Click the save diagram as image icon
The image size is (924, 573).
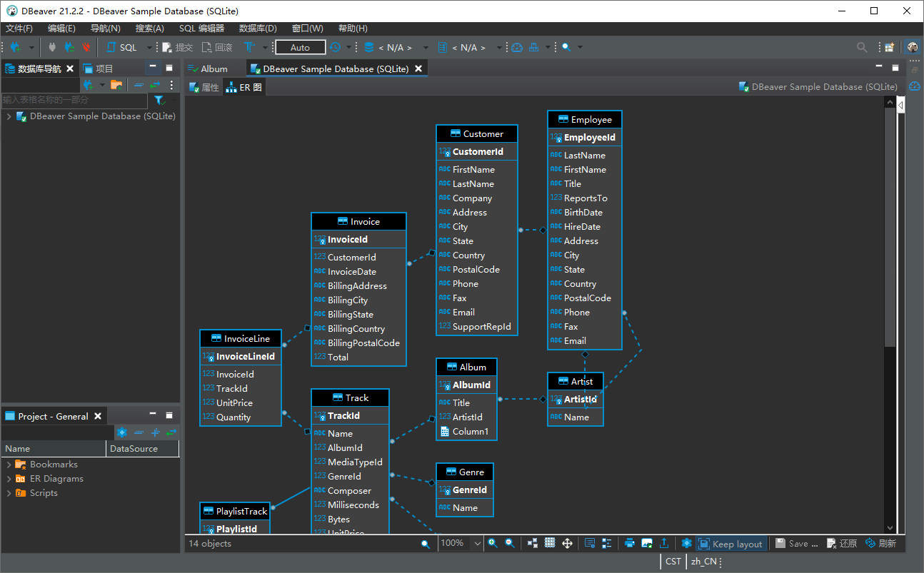pos(647,543)
